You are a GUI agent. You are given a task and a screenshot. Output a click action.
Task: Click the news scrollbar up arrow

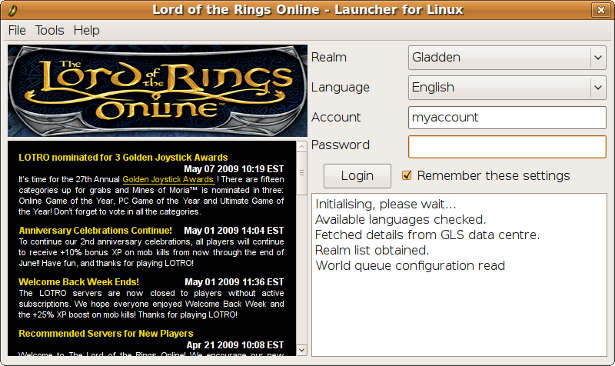pos(302,147)
